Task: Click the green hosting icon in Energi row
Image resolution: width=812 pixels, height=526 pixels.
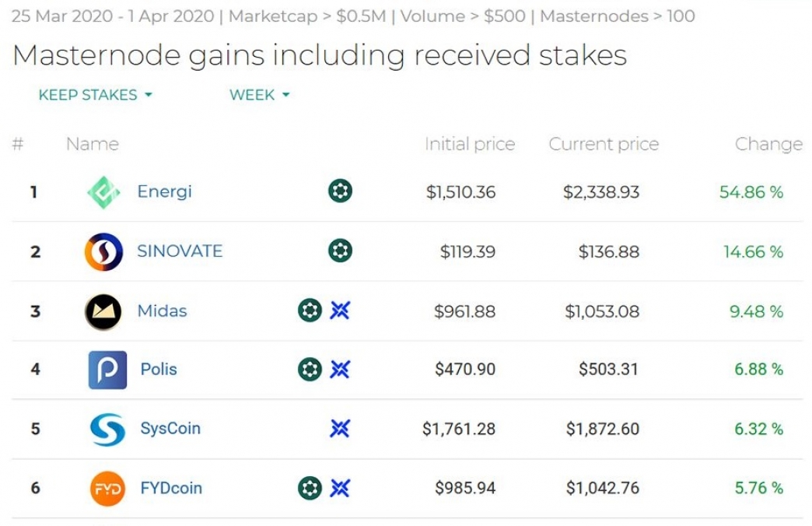Action: pyautogui.click(x=340, y=191)
